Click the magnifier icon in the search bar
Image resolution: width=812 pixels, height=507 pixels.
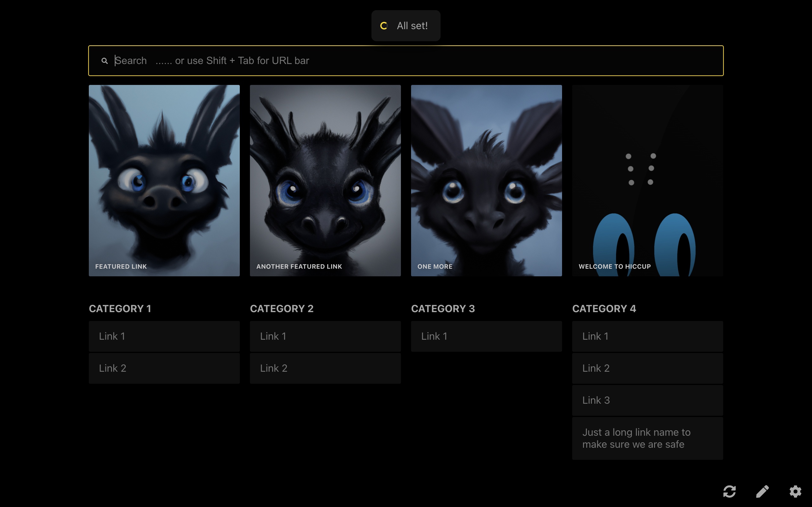(105, 61)
